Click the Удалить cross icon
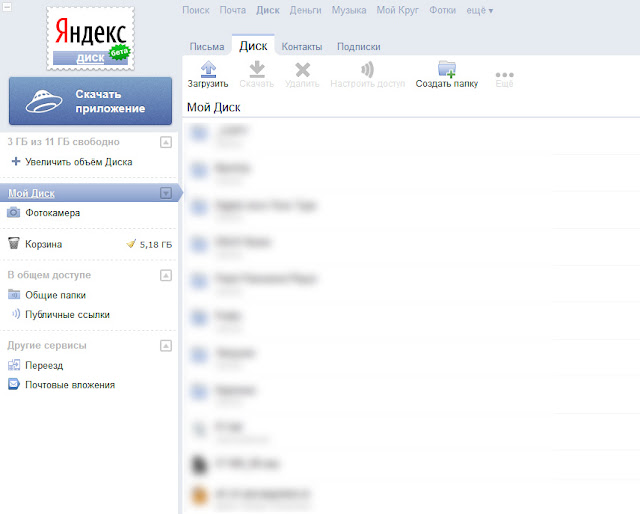This screenshot has width=640, height=514. click(x=302, y=69)
